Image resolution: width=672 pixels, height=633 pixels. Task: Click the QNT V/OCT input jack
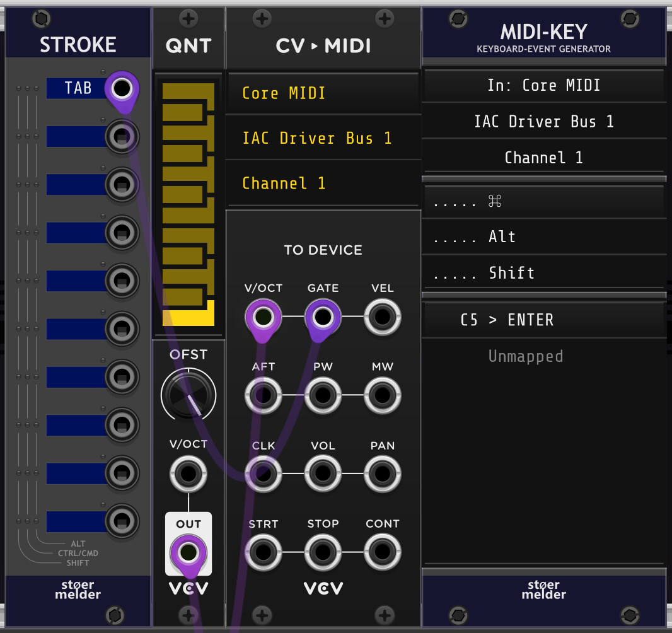coord(188,473)
